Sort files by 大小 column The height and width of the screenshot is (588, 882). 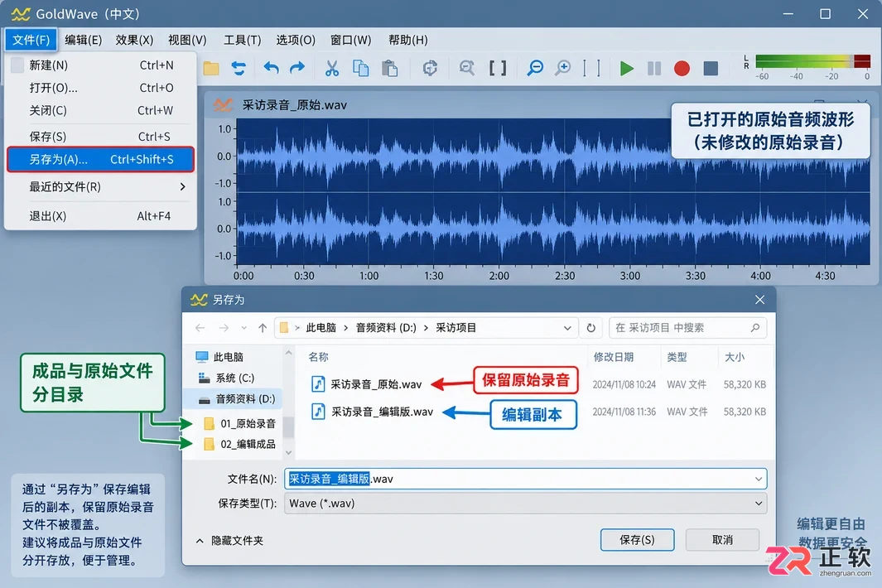(735, 357)
